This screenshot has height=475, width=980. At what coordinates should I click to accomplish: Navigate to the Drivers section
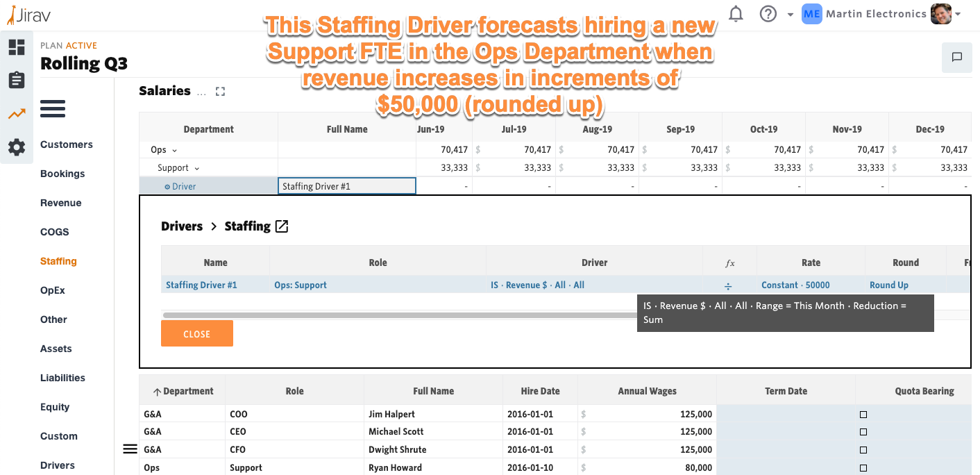coord(58,465)
